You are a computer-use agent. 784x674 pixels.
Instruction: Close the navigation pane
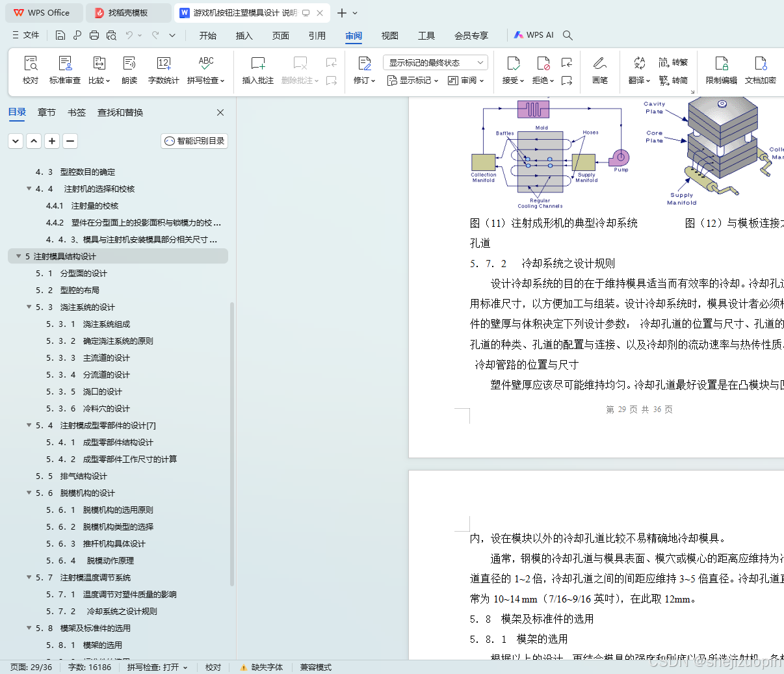(220, 112)
